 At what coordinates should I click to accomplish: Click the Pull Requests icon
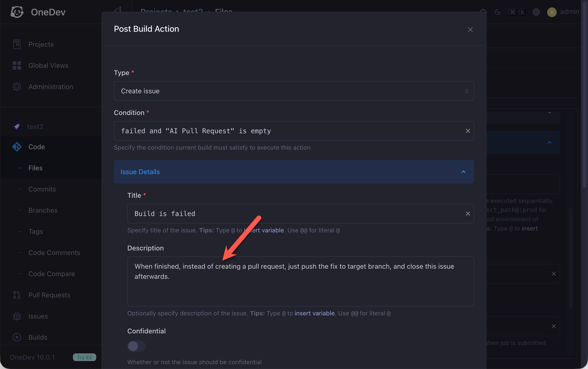17,295
